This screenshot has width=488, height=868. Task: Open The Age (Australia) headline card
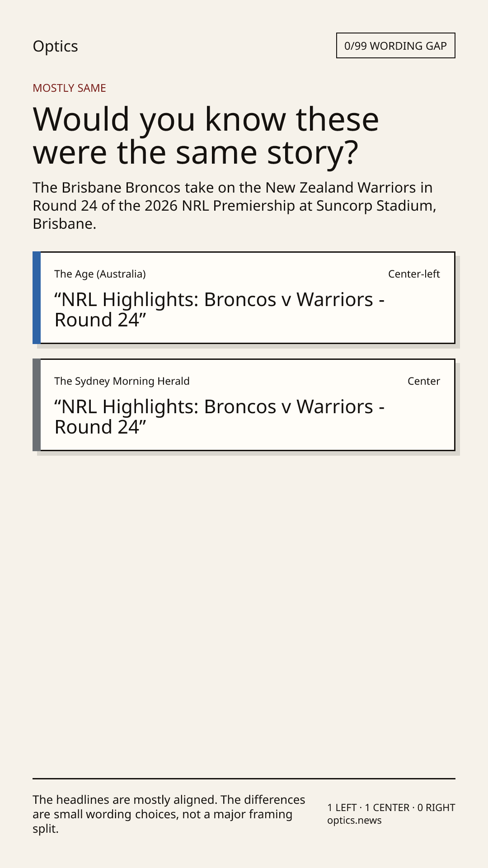(244, 297)
